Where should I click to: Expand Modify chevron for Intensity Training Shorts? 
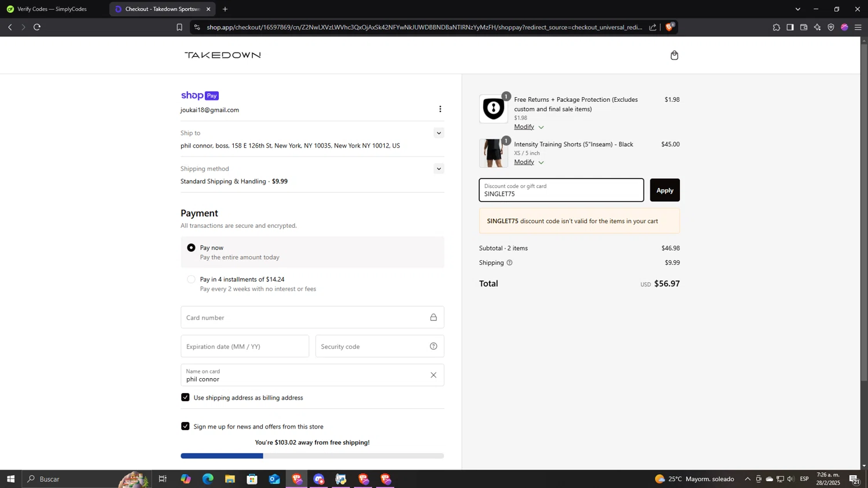(x=541, y=162)
